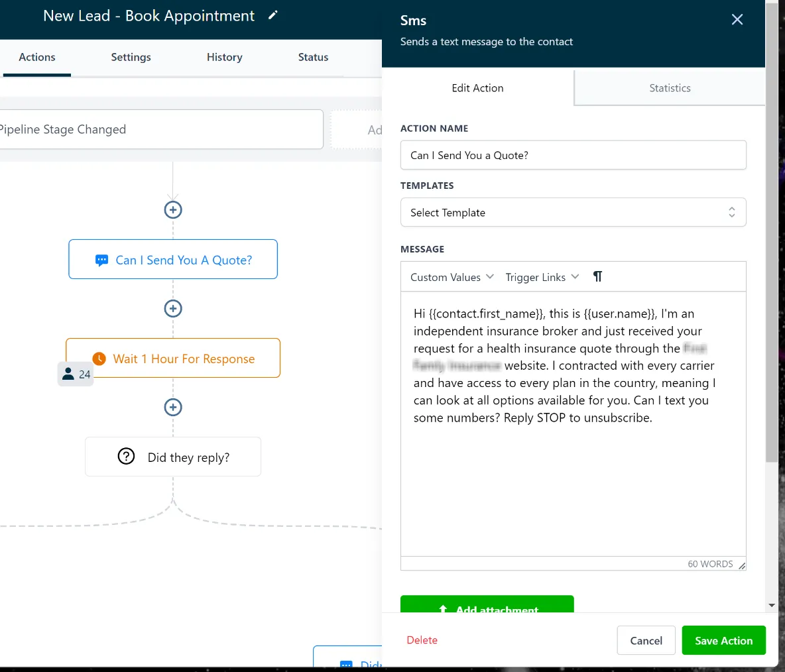Image resolution: width=785 pixels, height=672 pixels.
Task: Click SMS chat icon in quote step
Action: (101, 260)
